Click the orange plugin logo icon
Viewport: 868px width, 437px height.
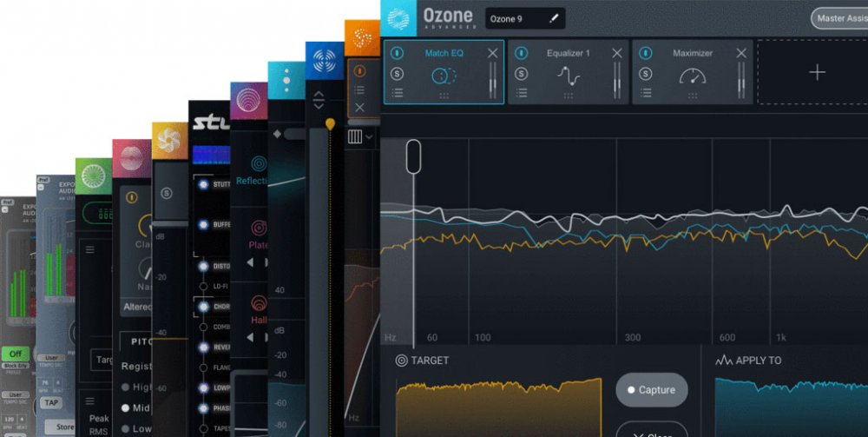(362, 37)
